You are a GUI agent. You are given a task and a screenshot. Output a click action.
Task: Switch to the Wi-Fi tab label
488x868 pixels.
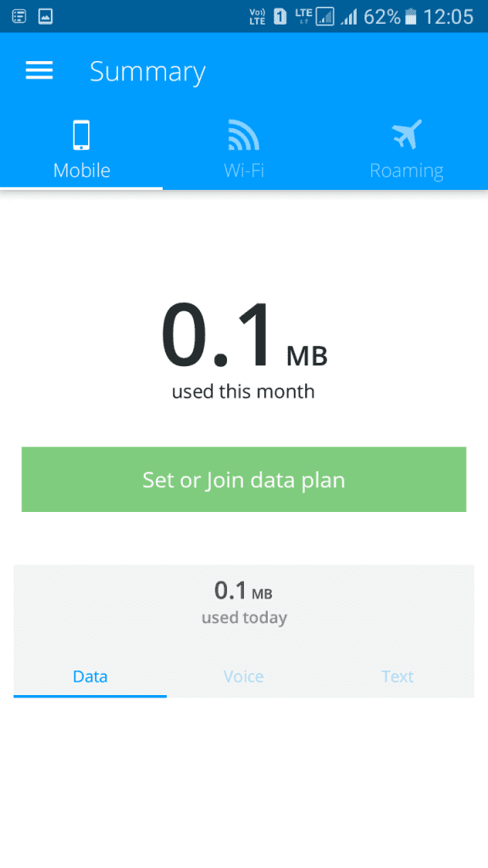pyautogui.click(x=244, y=170)
